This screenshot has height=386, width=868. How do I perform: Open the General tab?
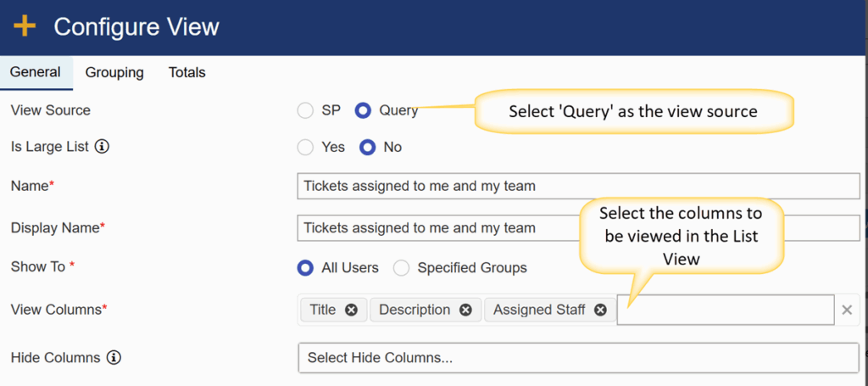36,73
